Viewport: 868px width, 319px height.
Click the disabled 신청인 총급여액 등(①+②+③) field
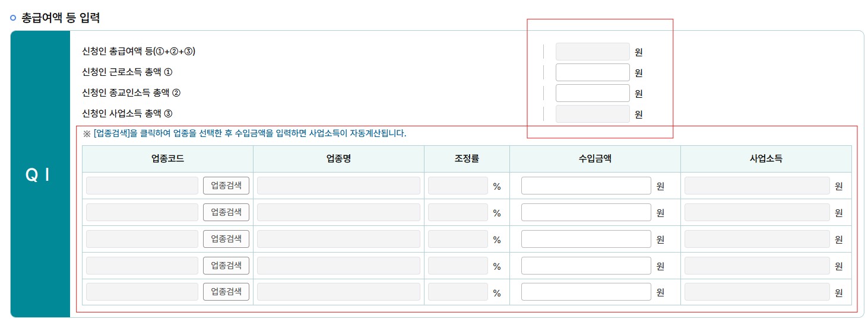593,52
